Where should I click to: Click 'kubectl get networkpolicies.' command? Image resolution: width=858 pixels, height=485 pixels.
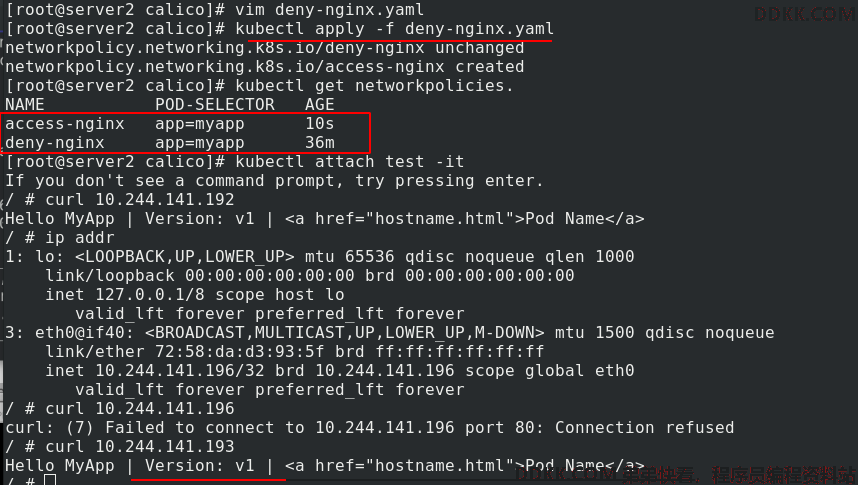click(x=374, y=86)
